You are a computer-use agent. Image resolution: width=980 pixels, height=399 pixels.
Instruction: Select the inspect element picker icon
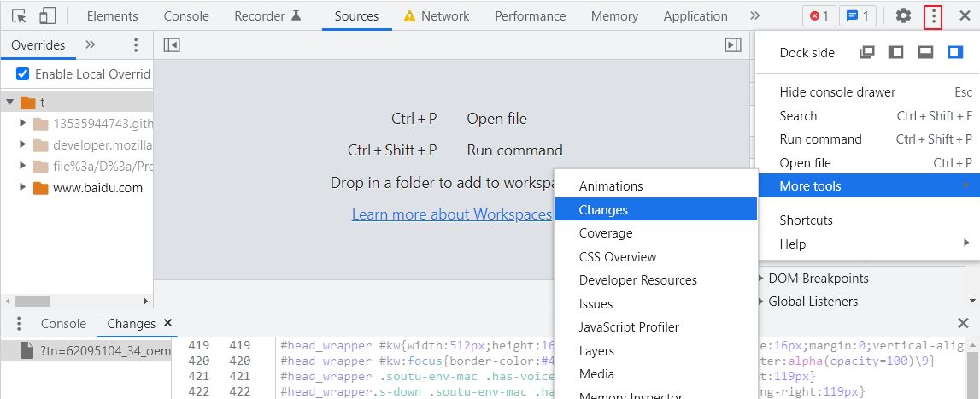coord(20,15)
